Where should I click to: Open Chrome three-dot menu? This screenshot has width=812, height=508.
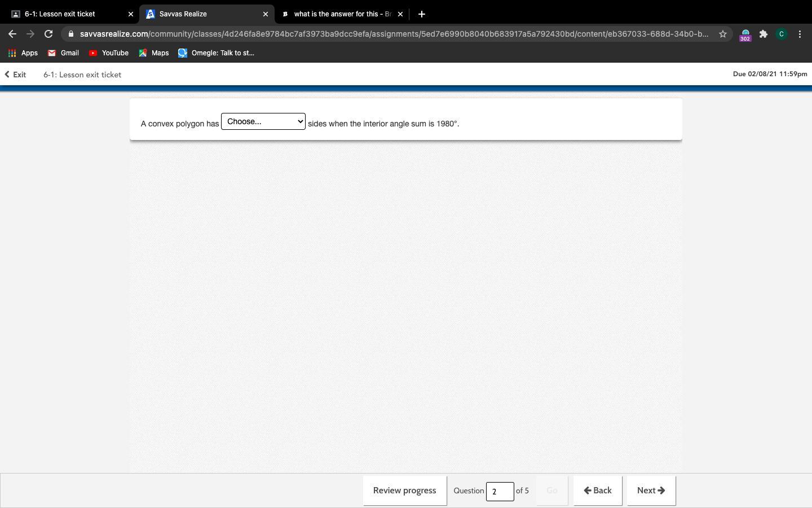800,34
